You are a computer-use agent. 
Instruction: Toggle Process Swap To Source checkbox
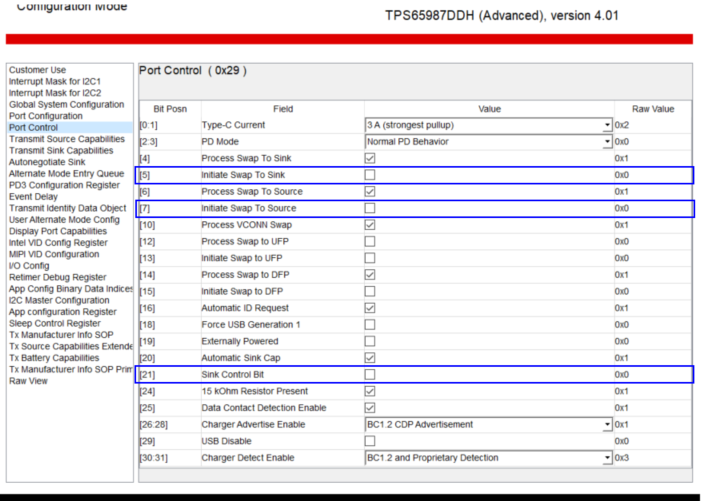point(370,191)
